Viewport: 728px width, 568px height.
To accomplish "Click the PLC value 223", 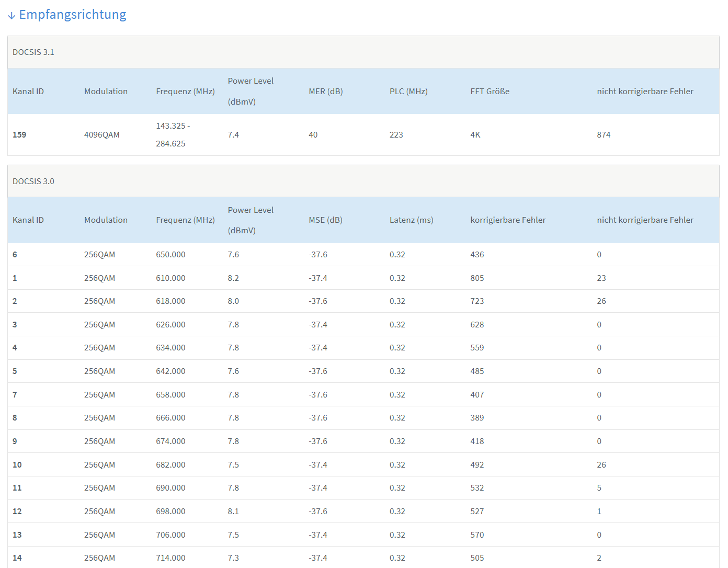I will [x=396, y=135].
